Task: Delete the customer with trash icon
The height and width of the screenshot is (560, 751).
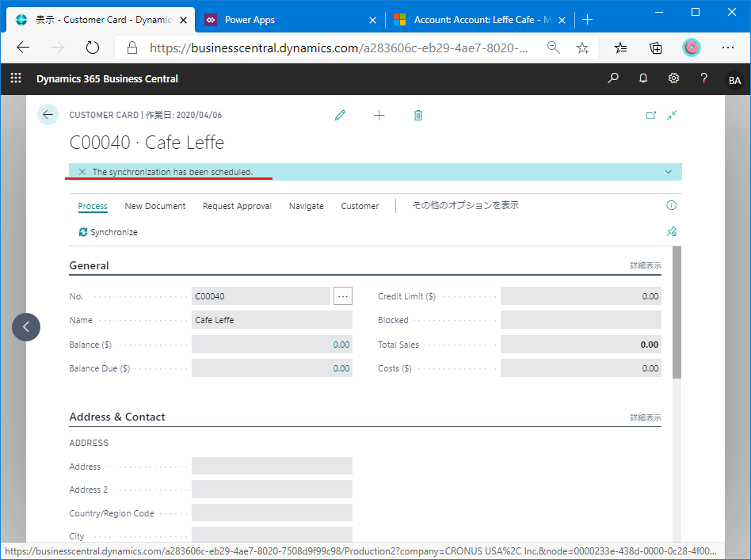Action: tap(418, 115)
